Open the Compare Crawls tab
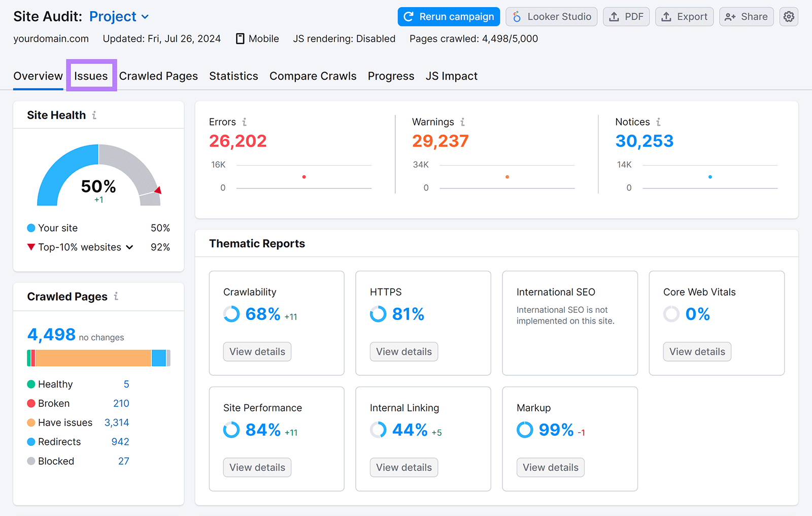The width and height of the screenshot is (812, 516). pyautogui.click(x=313, y=76)
